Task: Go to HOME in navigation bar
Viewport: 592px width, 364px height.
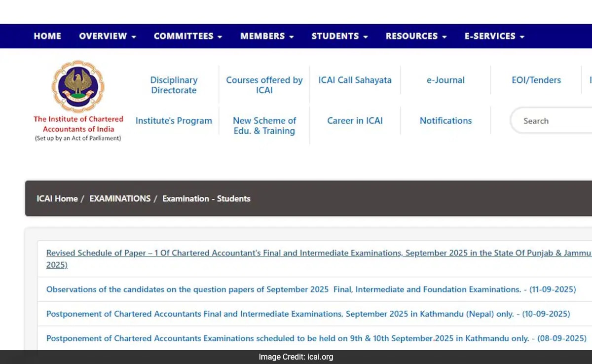Action: tap(47, 36)
